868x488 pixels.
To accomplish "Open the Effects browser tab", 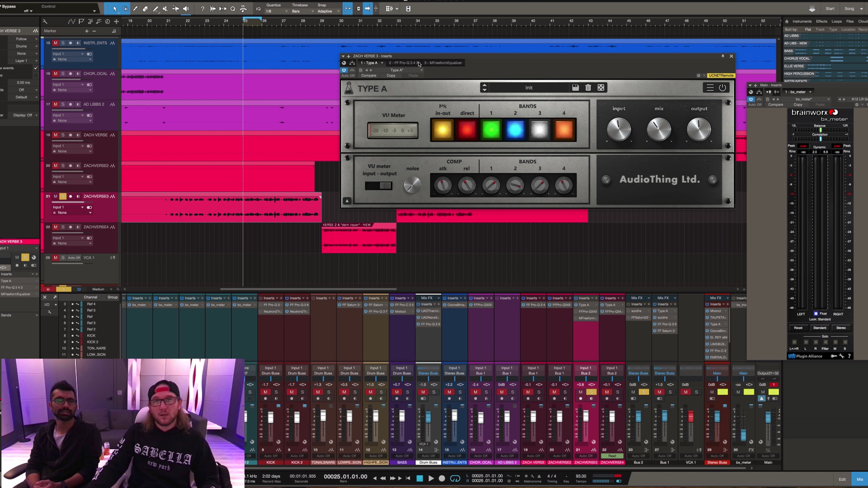I will [x=821, y=21].
